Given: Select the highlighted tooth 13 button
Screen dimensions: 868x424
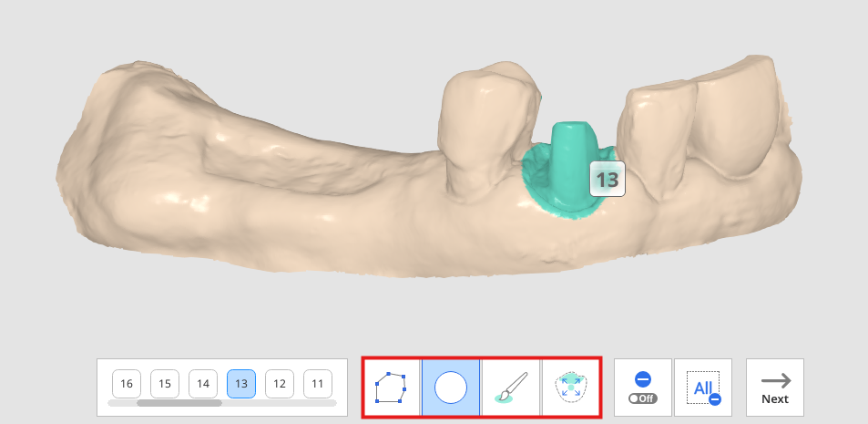Looking at the screenshot, I should (x=240, y=384).
